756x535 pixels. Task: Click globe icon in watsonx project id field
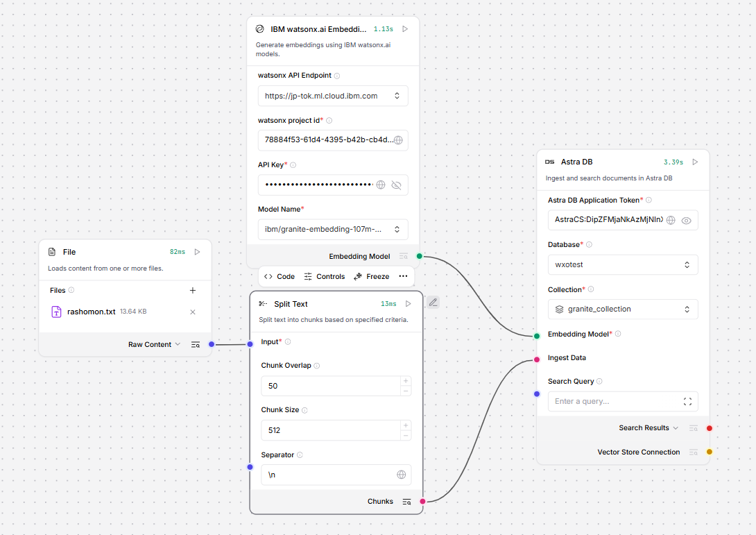(x=398, y=140)
